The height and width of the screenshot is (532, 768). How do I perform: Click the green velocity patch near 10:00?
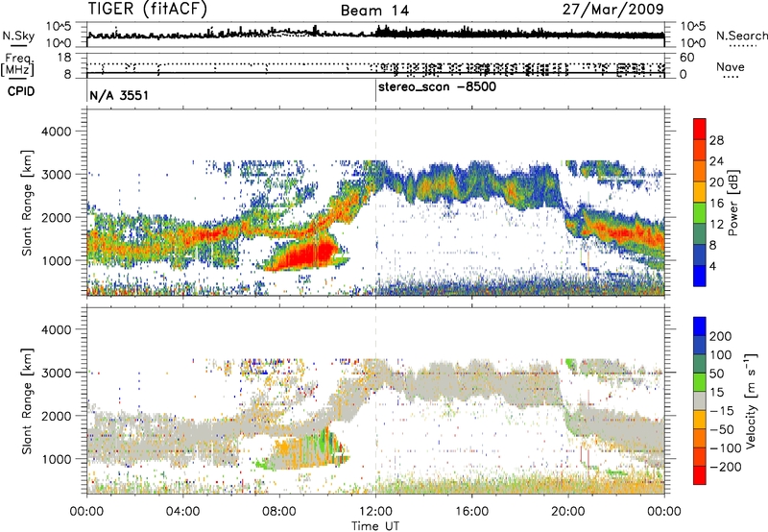pyautogui.click(x=323, y=441)
